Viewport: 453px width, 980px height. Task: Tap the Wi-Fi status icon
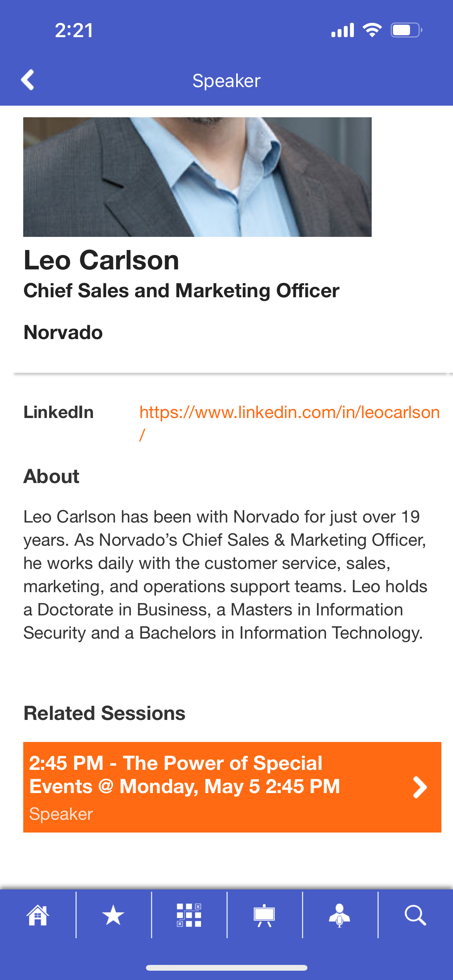click(x=372, y=30)
